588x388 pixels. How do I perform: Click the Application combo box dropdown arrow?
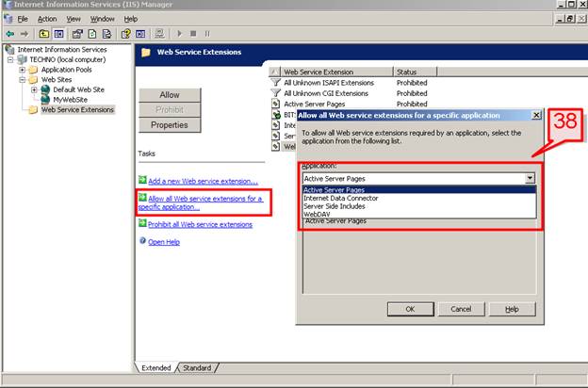coord(530,178)
